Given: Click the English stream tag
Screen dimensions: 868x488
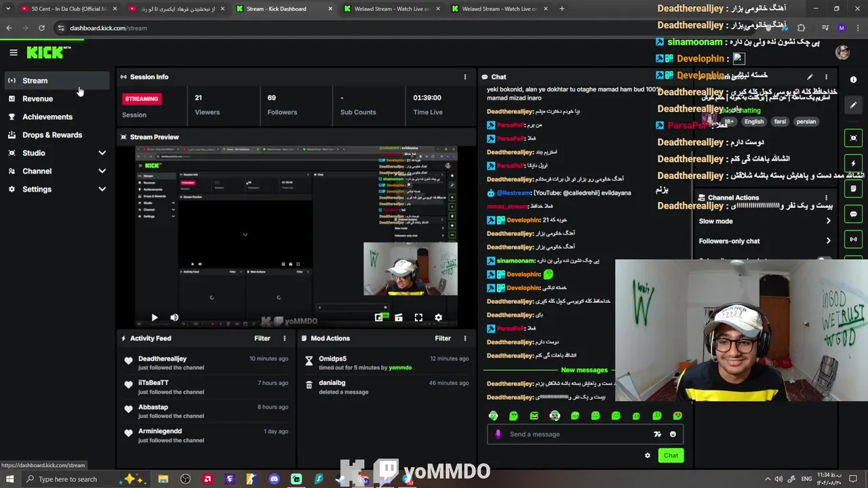Looking at the screenshot, I should click(753, 121).
